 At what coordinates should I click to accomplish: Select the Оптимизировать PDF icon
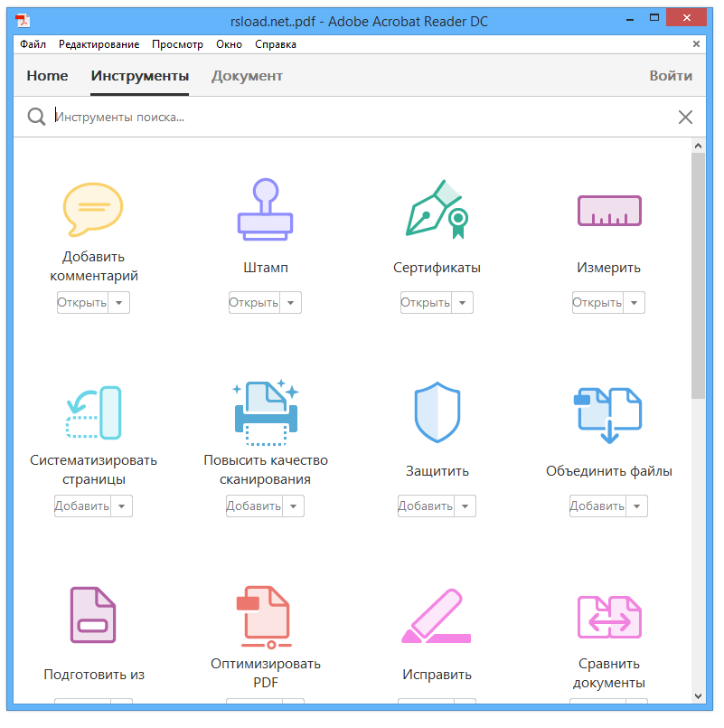(x=265, y=617)
